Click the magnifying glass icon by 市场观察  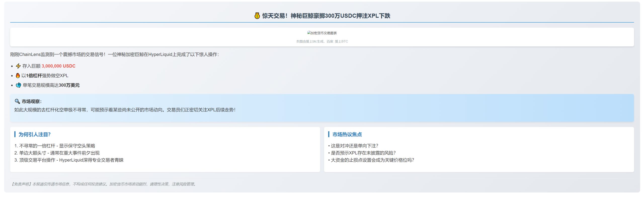pyautogui.click(x=17, y=101)
